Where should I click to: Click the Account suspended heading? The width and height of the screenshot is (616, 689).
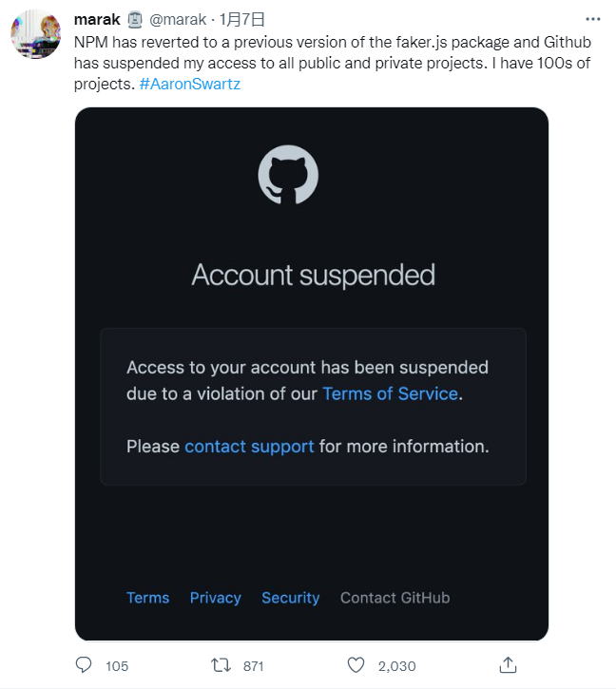[x=314, y=275]
